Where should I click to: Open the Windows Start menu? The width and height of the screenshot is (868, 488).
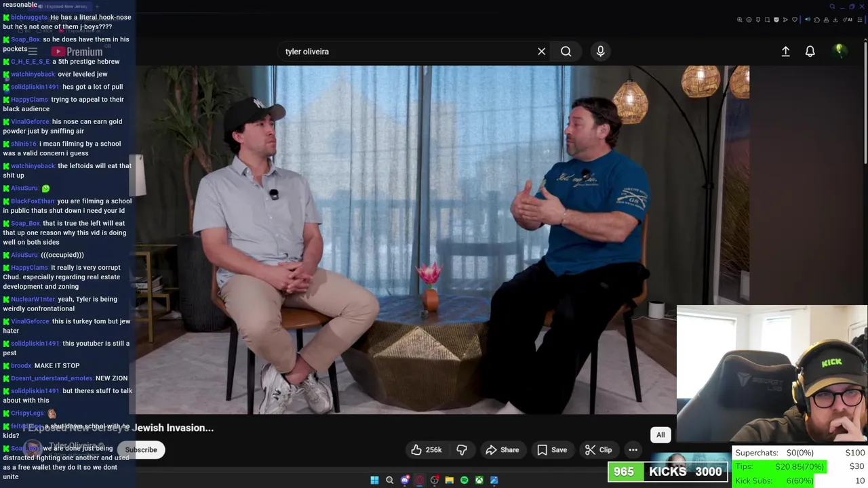pyautogui.click(x=374, y=480)
